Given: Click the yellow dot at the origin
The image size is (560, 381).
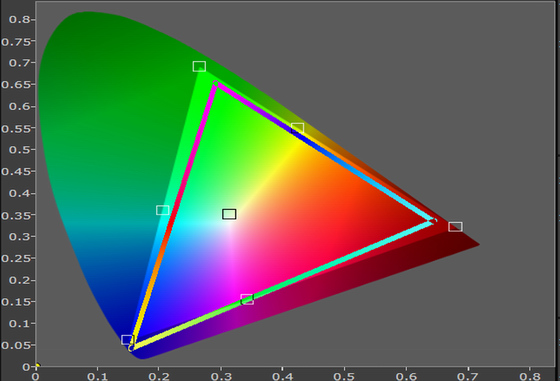Looking at the screenshot, I should coord(38,365).
